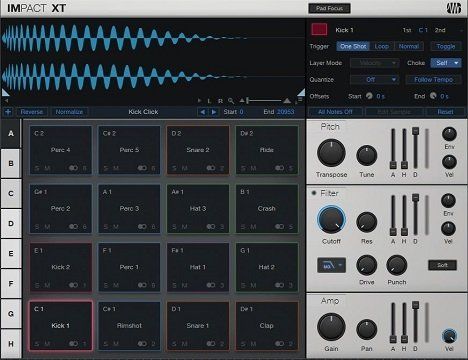
Task: Switch to pad bank C
Action: coord(11,193)
